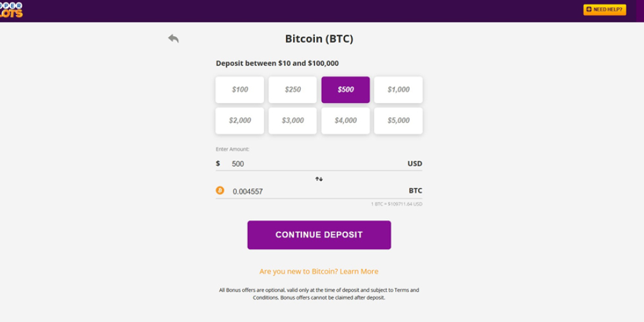Click the back arrow icon

(x=173, y=39)
